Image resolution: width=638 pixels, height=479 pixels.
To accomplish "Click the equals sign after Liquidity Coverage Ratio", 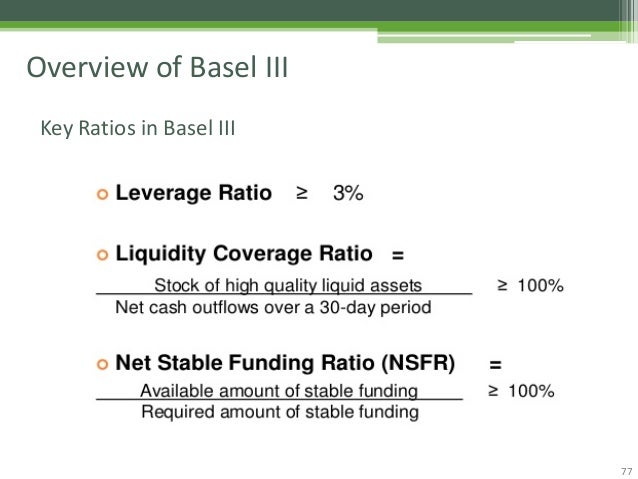I will pyautogui.click(x=397, y=256).
